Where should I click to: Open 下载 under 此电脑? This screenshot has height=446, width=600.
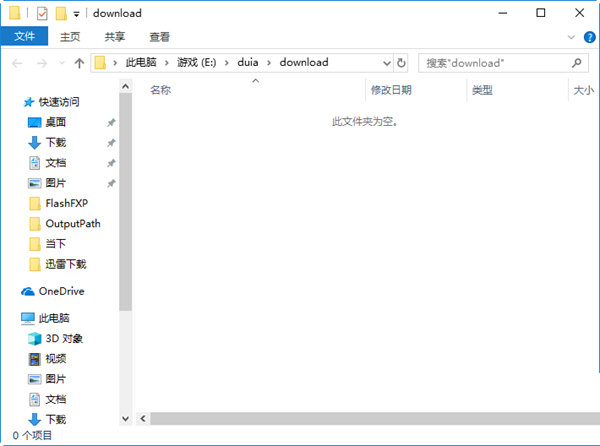tap(56, 420)
